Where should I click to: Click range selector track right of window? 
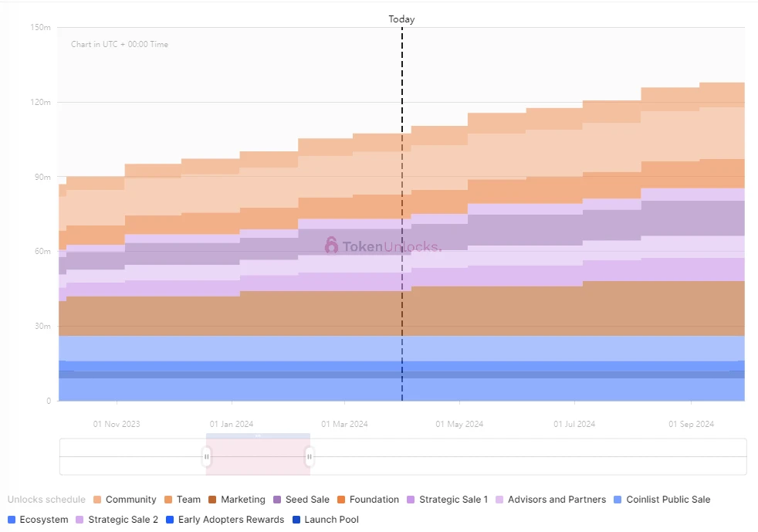(525, 456)
